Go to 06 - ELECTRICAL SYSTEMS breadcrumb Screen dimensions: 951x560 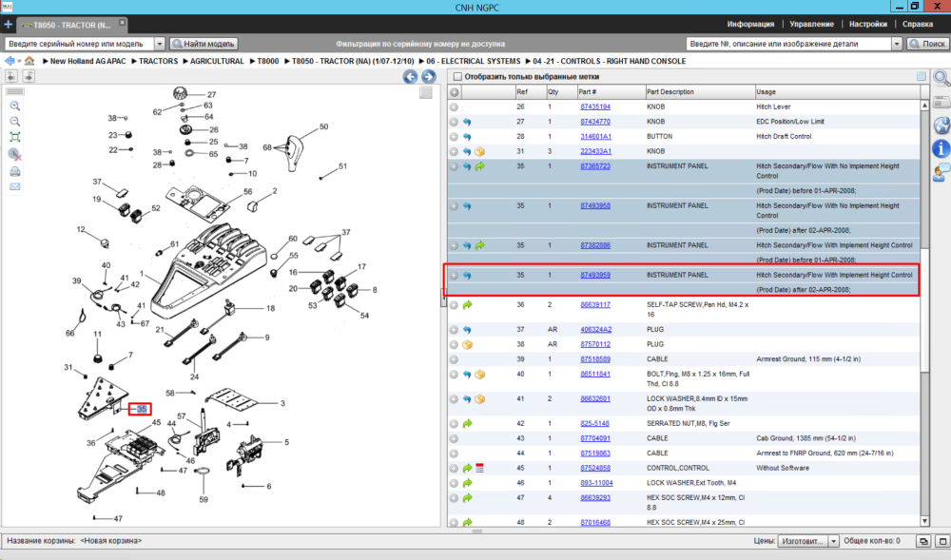click(473, 61)
